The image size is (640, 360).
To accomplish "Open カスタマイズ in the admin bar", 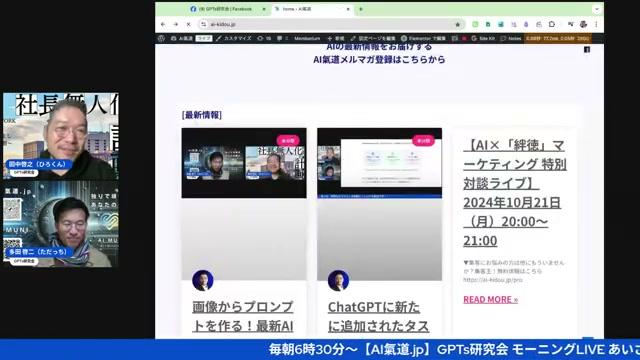I will point(234,38).
